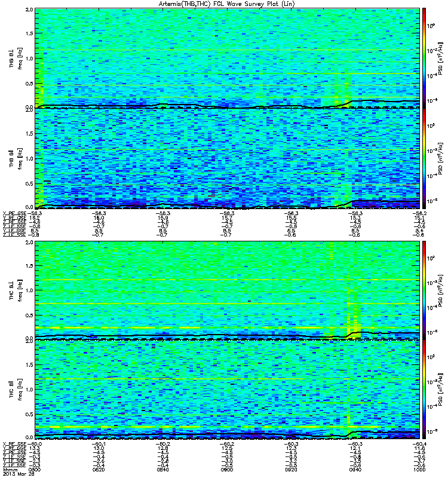Click 'X_RE_GSE' row label under THC panels
This screenshot has height=478, width=448.
14,444
